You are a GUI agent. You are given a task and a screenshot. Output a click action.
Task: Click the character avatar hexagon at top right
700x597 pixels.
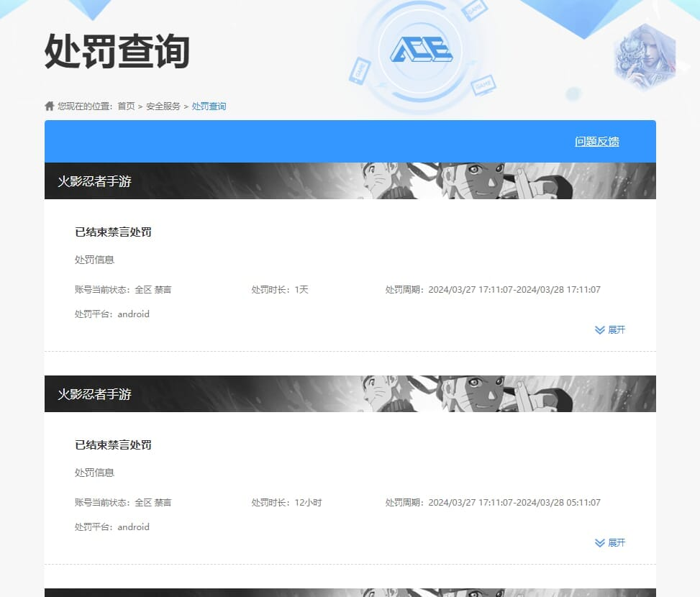(x=645, y=57)
